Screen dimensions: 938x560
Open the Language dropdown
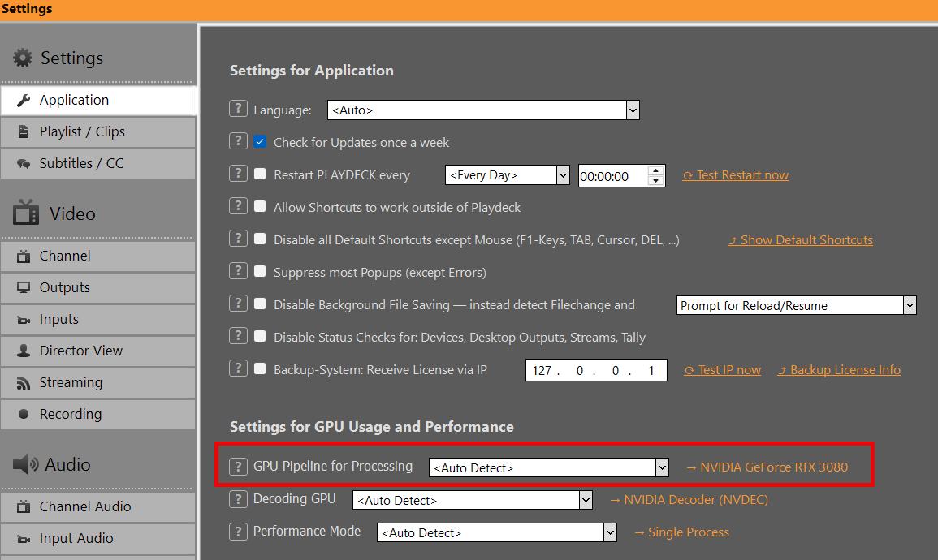click(x=633, y=110)
